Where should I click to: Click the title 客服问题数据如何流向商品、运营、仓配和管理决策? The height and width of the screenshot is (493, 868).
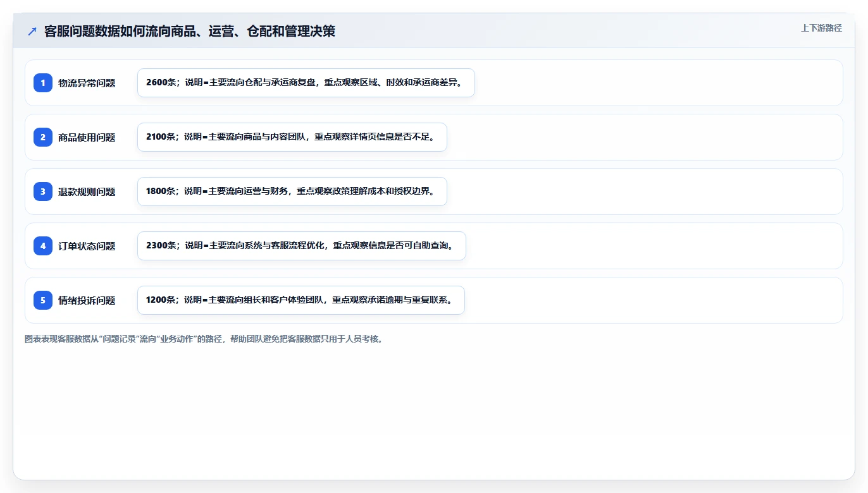click(x=190, y=32)
